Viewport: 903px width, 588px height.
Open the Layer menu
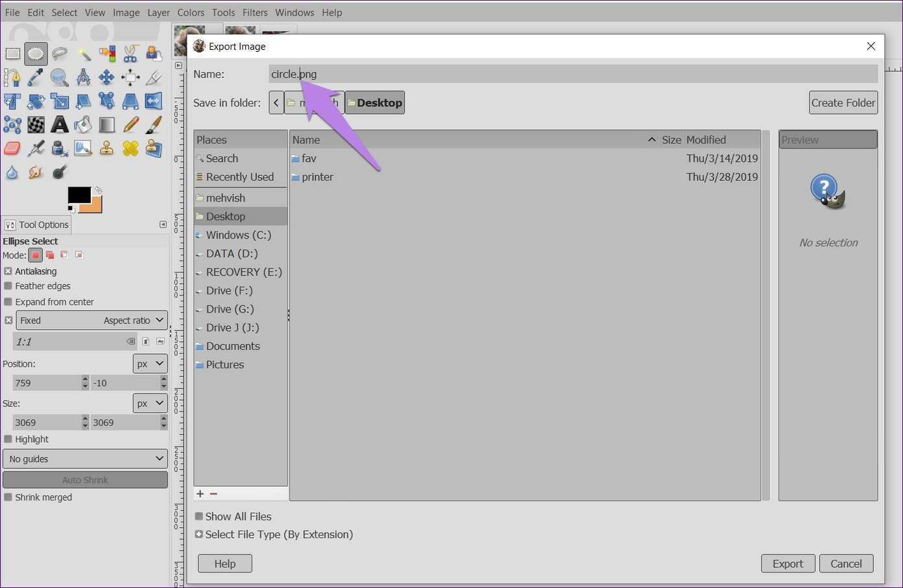point(158,12)
